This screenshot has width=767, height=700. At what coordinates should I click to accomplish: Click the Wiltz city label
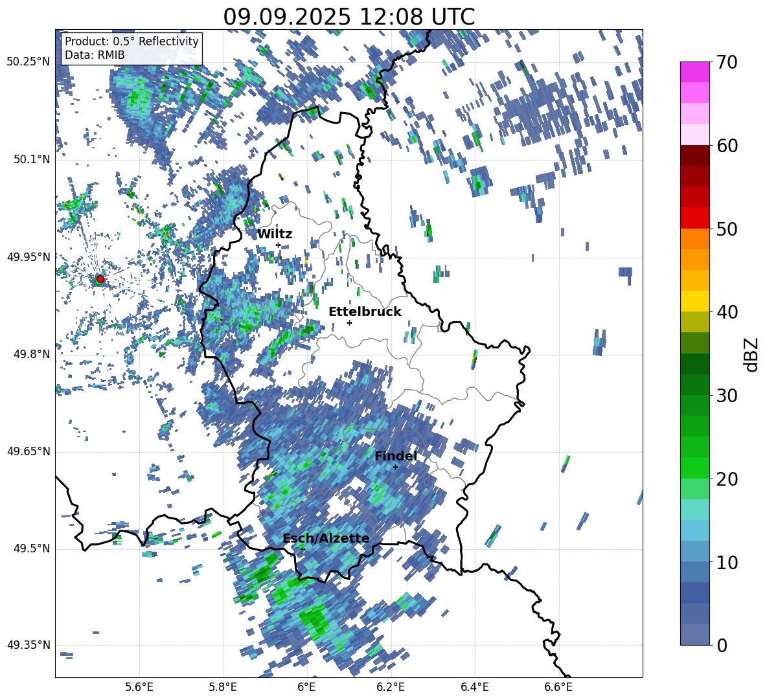click(275, 234)
